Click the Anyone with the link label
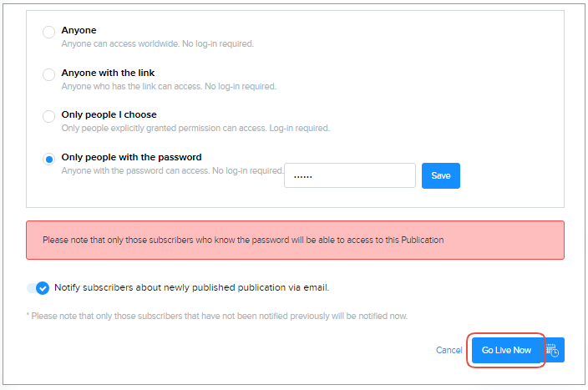This screenshot has height=390, width=588. click(x=108, y=73)
